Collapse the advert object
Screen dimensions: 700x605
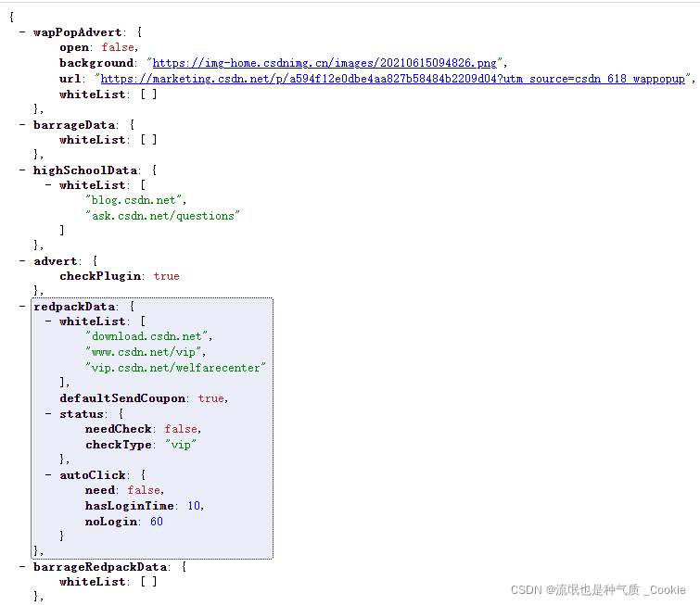(x=22, y=260)
